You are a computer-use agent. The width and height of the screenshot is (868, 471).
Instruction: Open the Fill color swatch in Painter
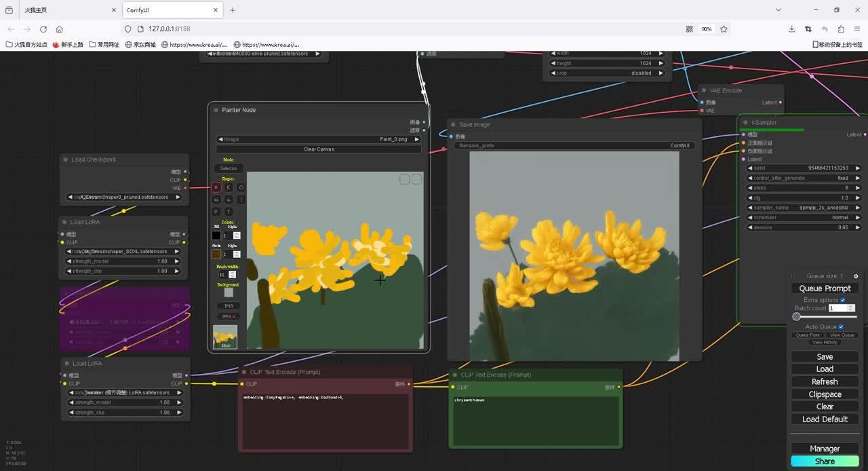coord(216,235)
